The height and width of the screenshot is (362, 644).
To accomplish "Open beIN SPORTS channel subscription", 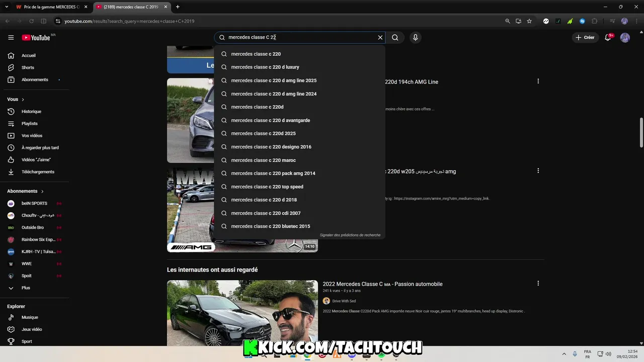I will coord(33,203).
